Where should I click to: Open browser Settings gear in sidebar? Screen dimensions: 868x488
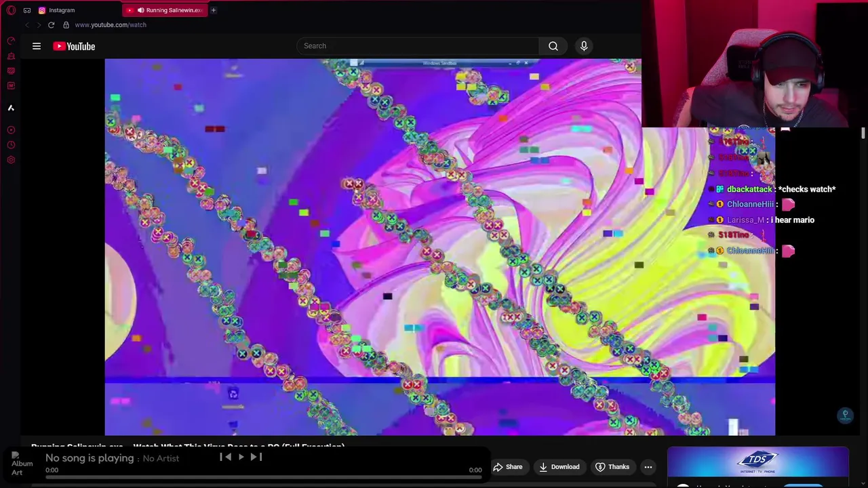[11, 160]
